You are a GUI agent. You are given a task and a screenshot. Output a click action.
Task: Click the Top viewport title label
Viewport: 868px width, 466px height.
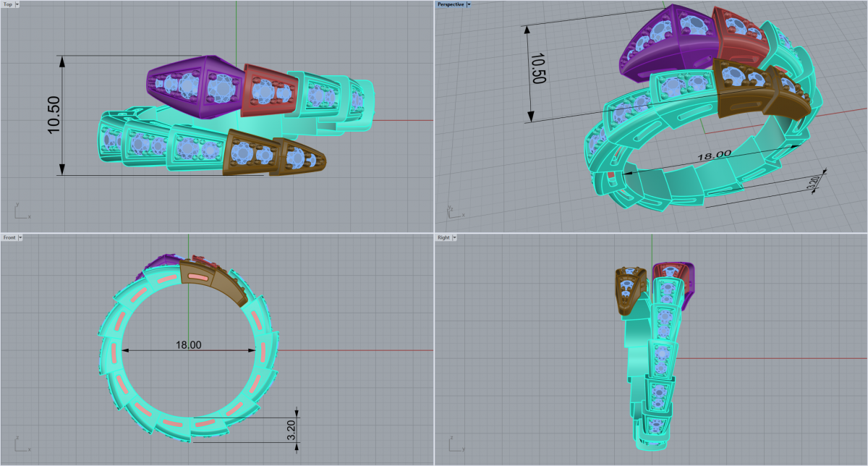point(8,4)
